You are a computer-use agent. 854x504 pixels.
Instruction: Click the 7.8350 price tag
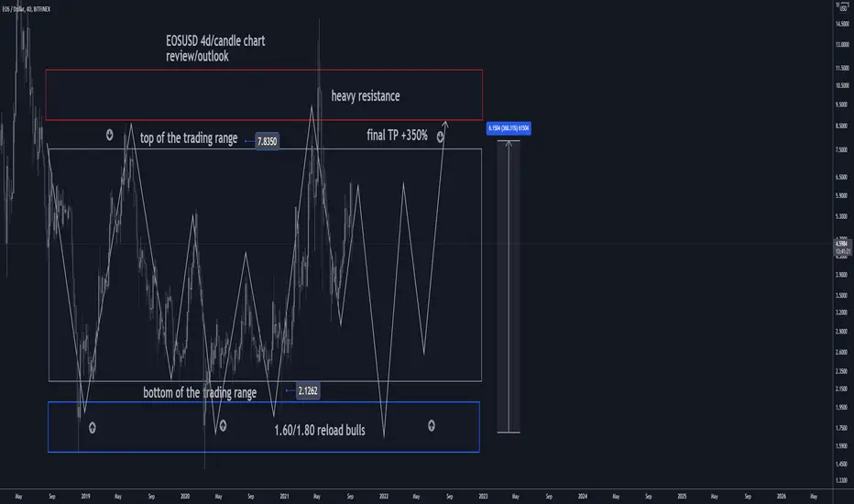pos(267,142)
